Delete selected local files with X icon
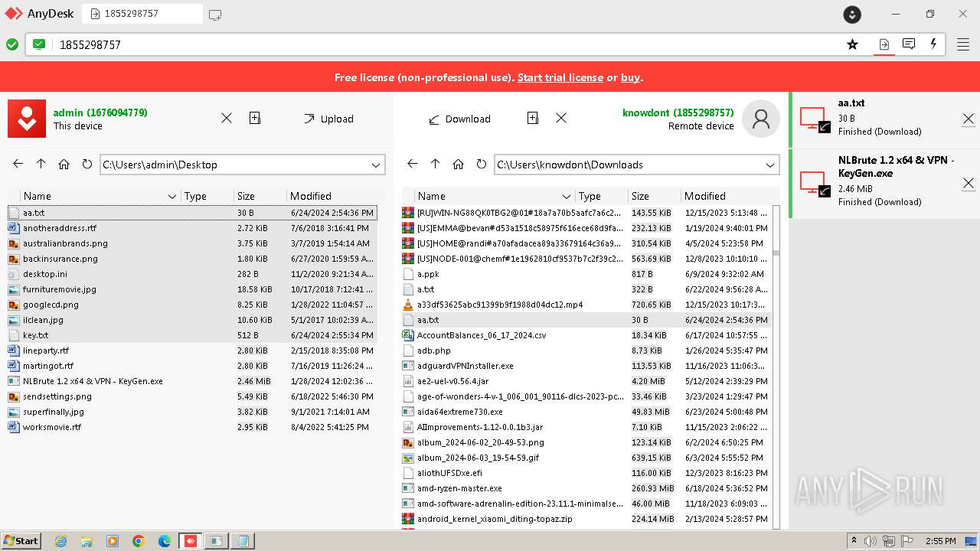Viewport: 980px width, 551px height. click(x=227, y=118)
